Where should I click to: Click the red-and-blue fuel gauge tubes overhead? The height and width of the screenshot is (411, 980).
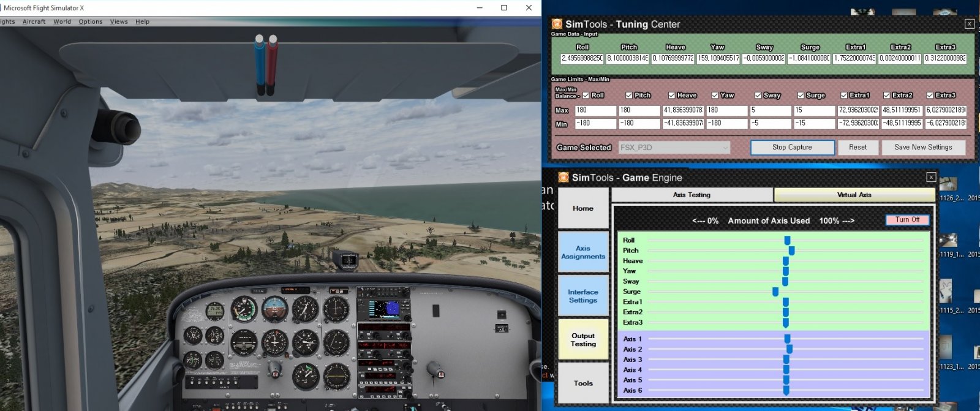tap(266, 65)
